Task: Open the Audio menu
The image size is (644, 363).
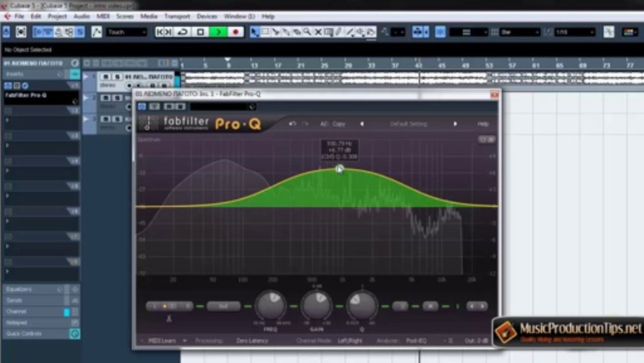Action: pyautogui.click(x=82, y=16)
